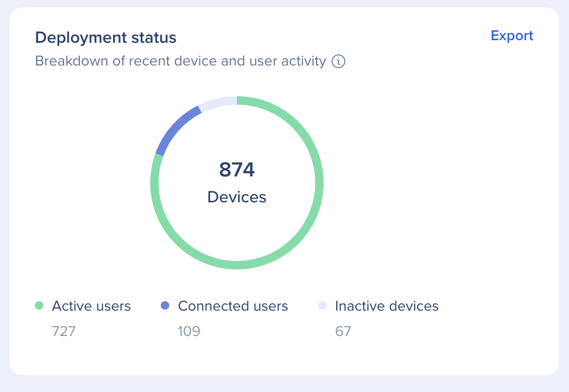Click the 727 active users count
Image resolution: width=569 pixels, height=392 pixels.
pos(63,331)
